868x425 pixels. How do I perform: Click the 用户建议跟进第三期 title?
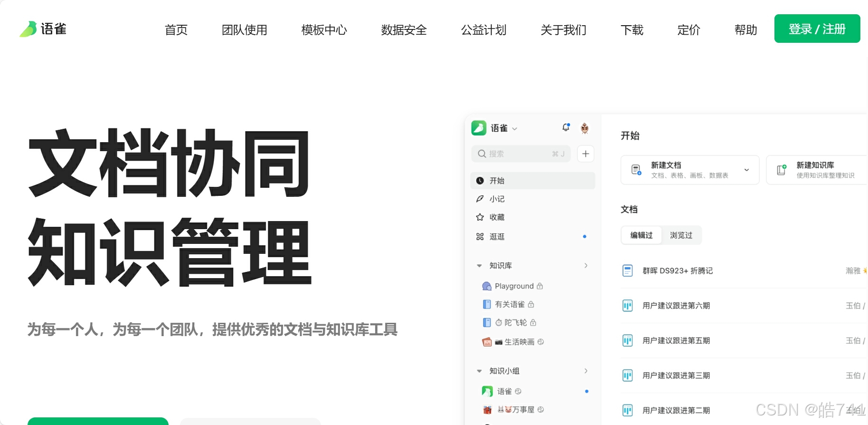click(676, 376)
